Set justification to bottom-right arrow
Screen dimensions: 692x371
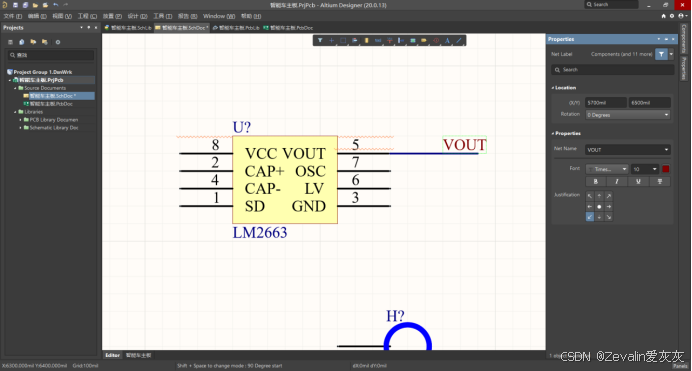pos(609,217)
